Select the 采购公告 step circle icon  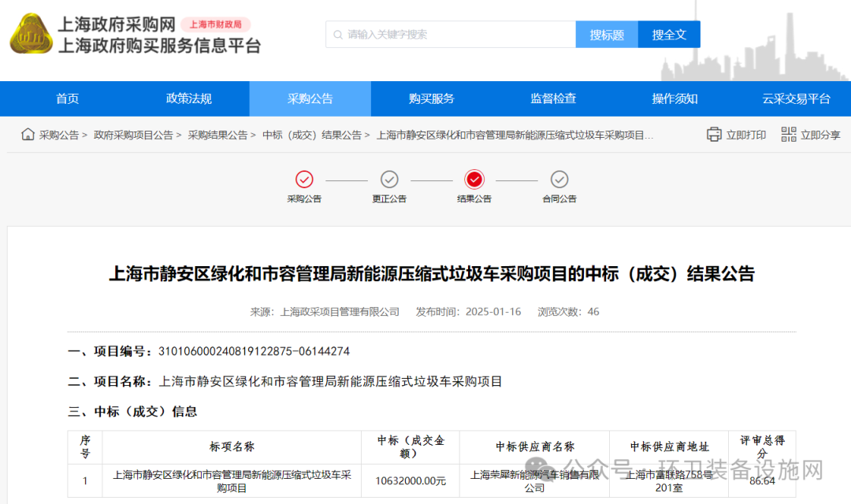(304, 179)
